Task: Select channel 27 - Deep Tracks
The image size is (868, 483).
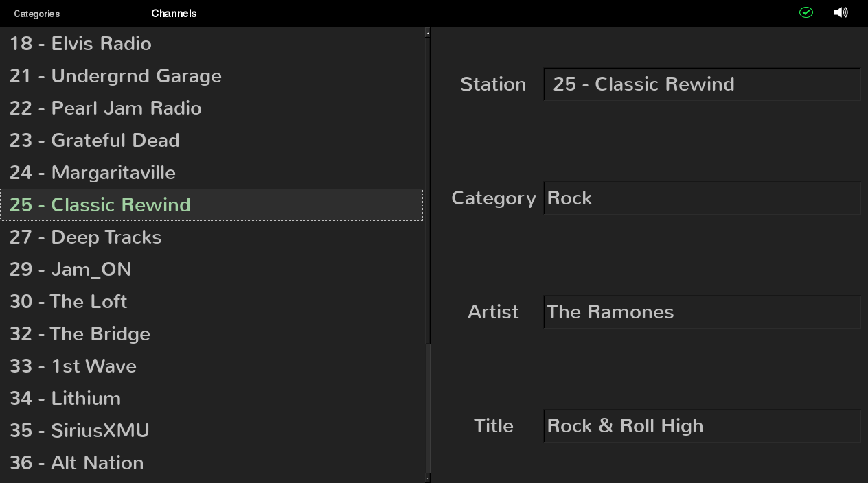Action: click(x=212, y=237)
